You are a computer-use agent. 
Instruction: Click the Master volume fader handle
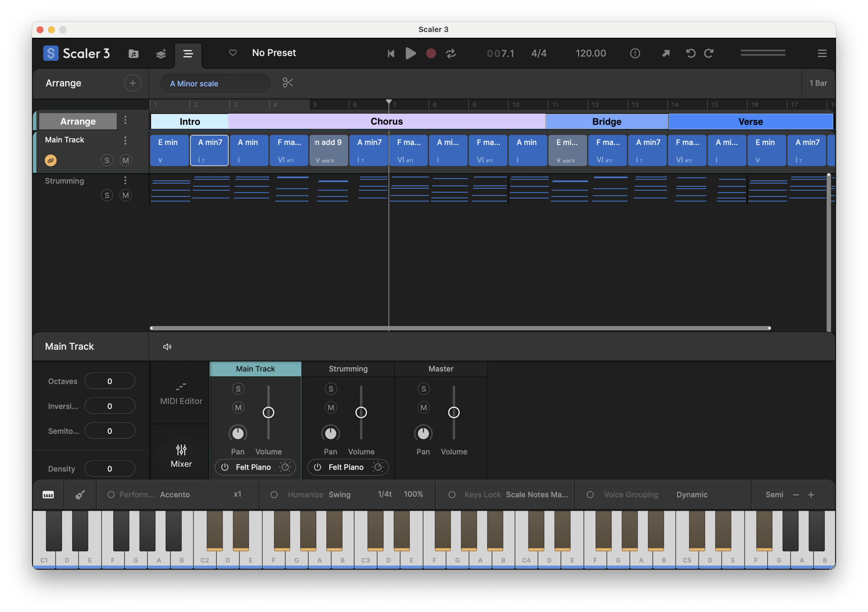pyautogui.click(x=454, y=412)
